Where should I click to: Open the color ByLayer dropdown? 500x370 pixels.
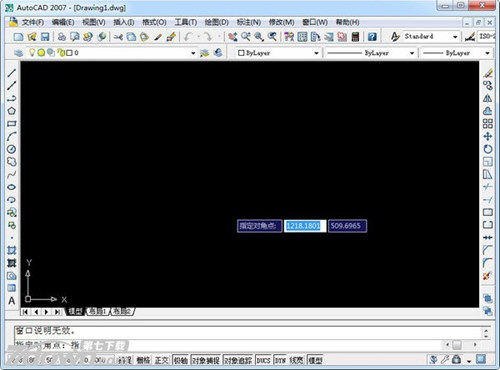316,53
